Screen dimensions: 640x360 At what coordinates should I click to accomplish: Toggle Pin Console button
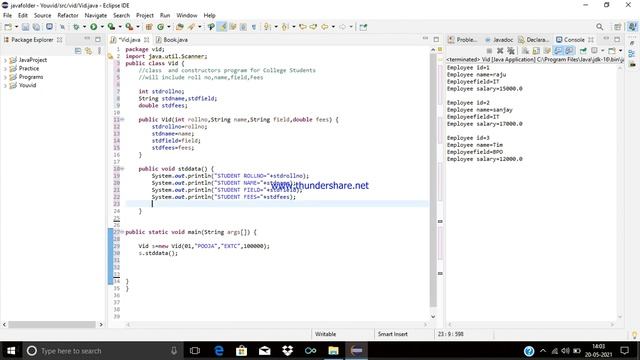coord(583,51)
